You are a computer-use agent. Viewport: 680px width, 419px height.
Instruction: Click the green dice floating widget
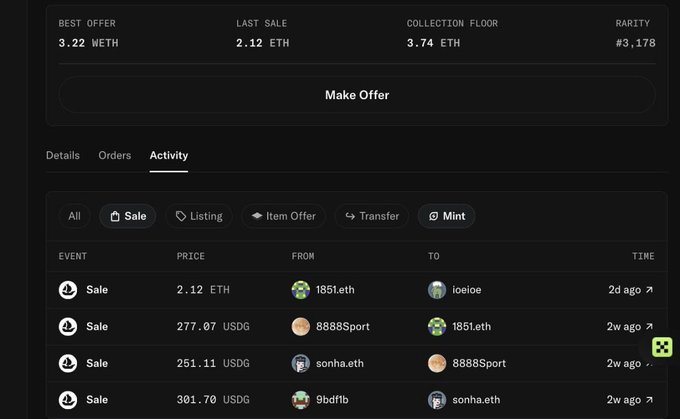(x=662, y=347)
